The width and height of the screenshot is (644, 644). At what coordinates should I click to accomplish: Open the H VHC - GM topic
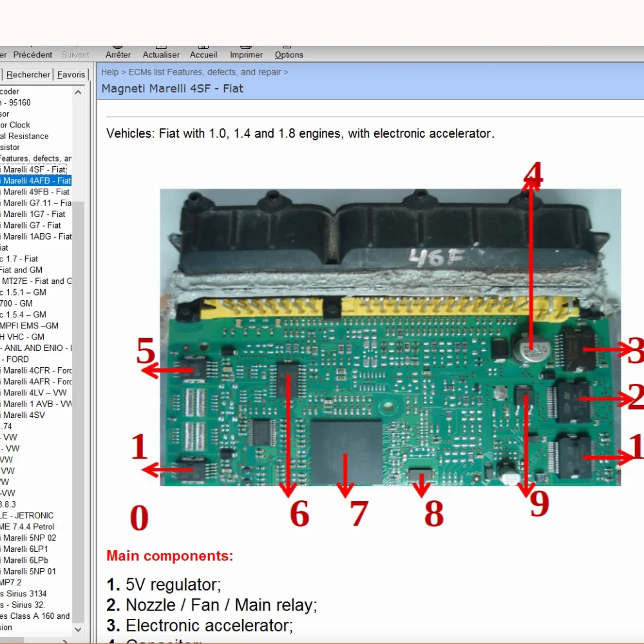(22, 337)
